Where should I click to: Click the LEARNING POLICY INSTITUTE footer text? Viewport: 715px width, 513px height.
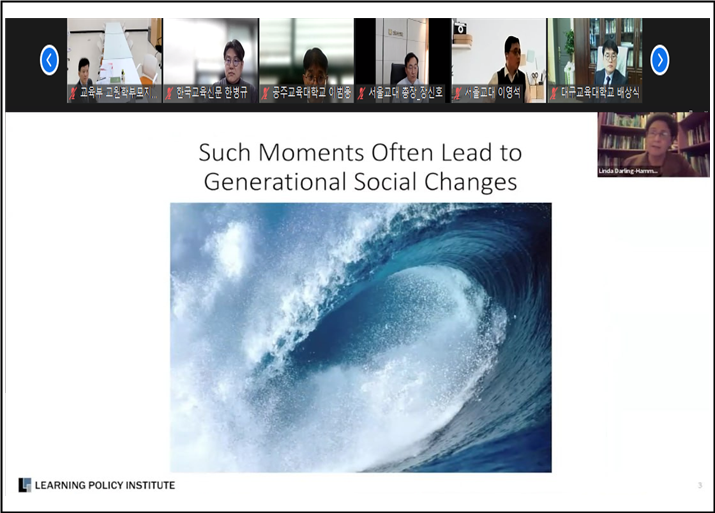104,485
